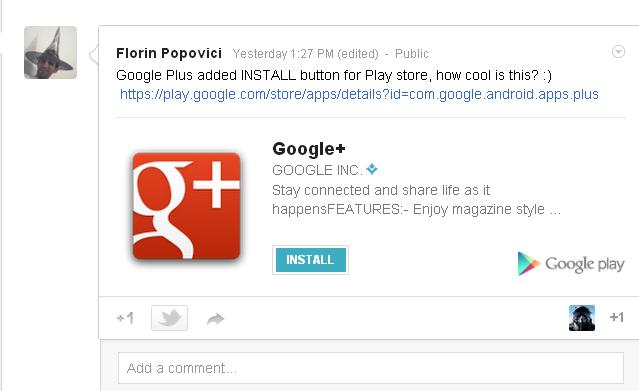The height and width of the screenshot is (391, 639).
Task: Click the +1 count next to the avatar
Action: click(617, 317)
